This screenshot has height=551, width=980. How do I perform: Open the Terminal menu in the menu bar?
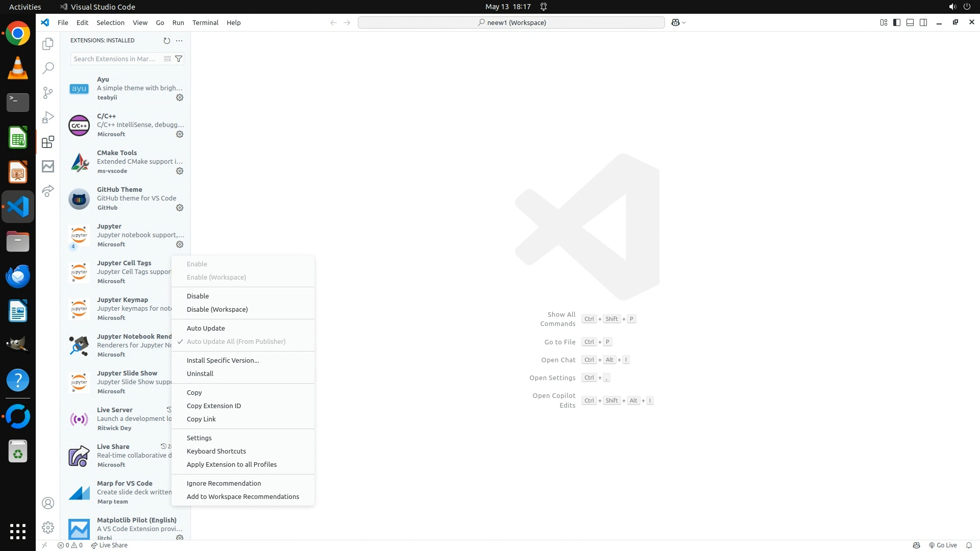(205, 22)
